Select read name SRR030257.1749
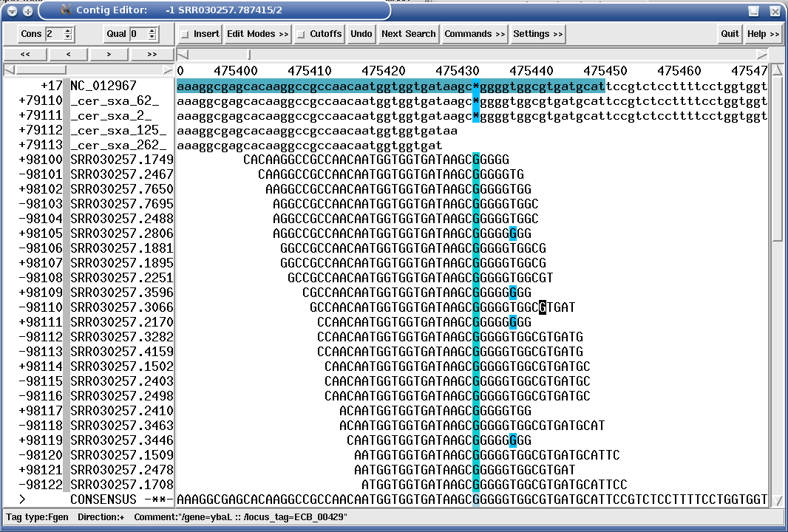Screen dimensions: 788x532 click(122, 160)
